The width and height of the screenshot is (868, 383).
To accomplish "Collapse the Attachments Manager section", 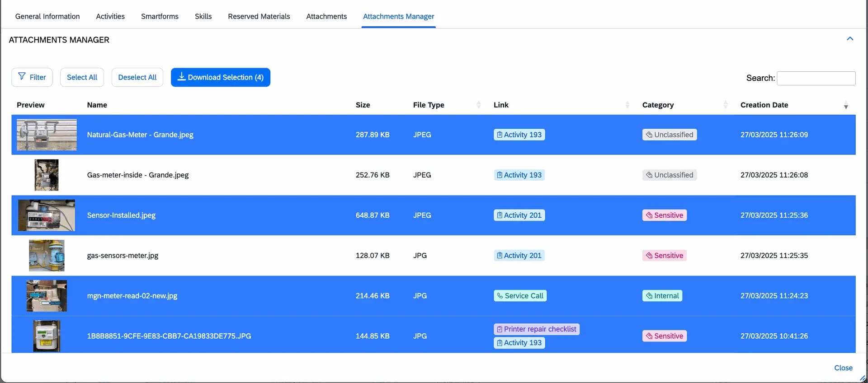I will point(850,39).
